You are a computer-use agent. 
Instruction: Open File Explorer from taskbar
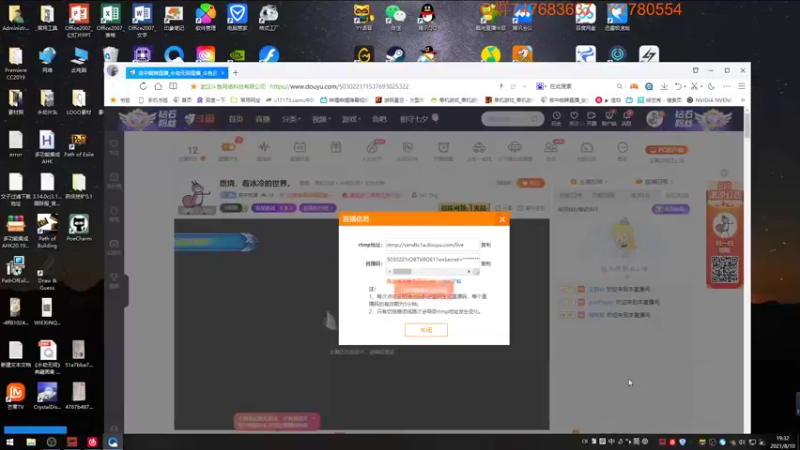31,442
